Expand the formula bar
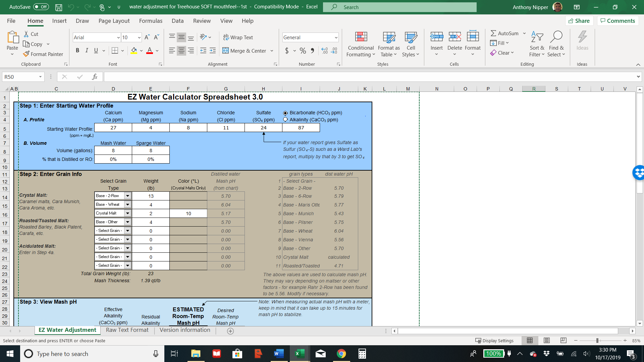Screen dimensions: 644x362 pos(638,77)
